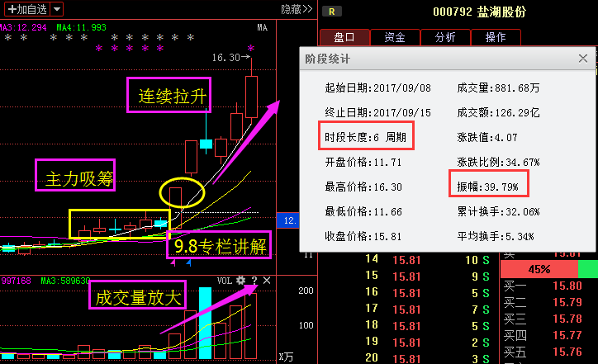Viewport: 598px width, 364px height.
Task: Open the 资金 tab
Action: (394, 37)
